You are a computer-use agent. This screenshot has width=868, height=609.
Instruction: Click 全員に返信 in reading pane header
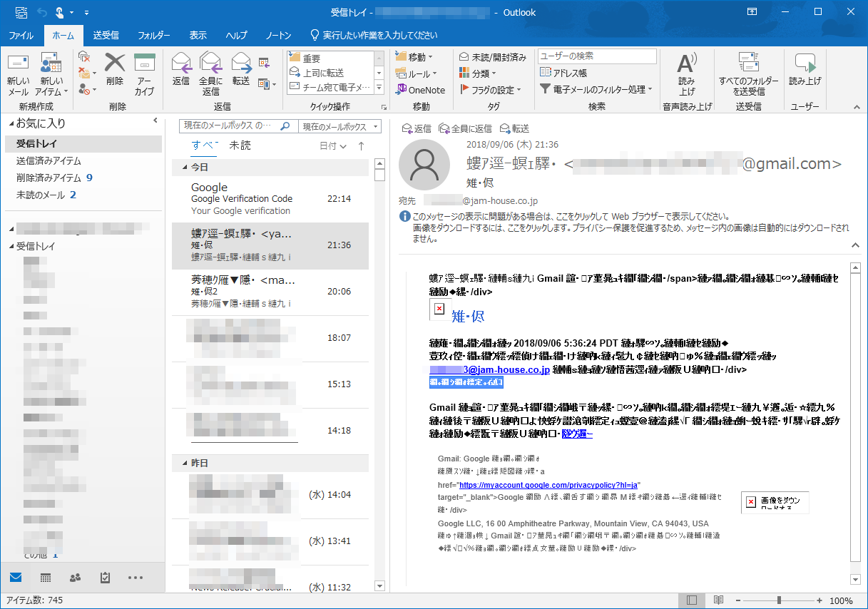465,128
